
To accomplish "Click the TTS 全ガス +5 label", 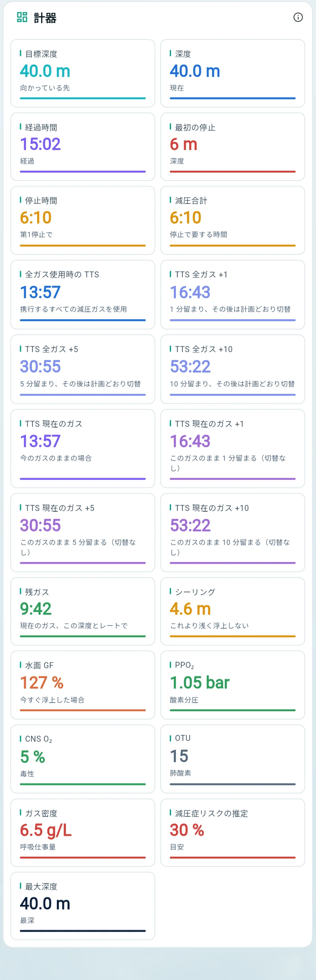I will point(51,349).
